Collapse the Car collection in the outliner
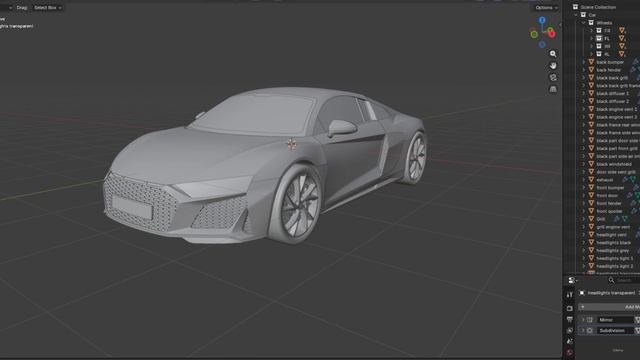640x360 pixels. pos(576,15)
